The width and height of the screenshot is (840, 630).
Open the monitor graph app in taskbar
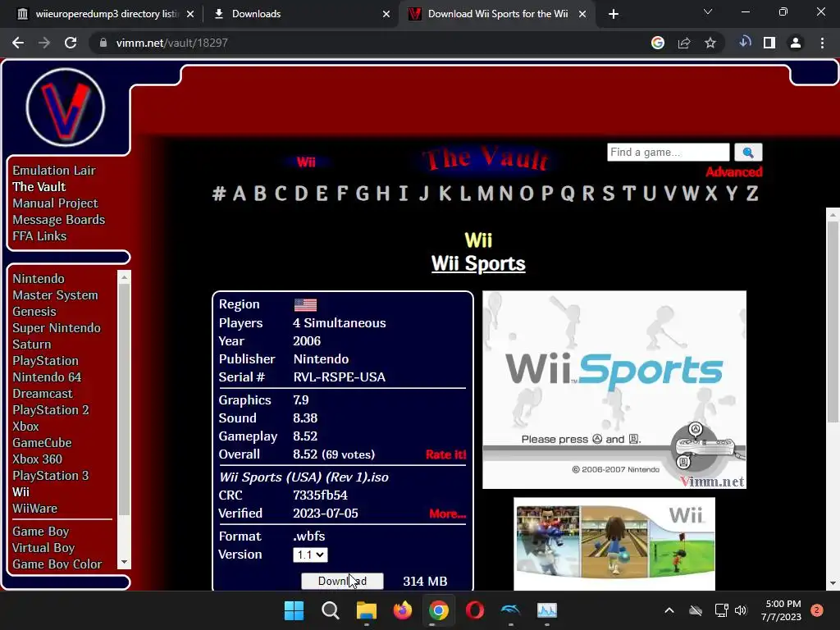point(547,610)
